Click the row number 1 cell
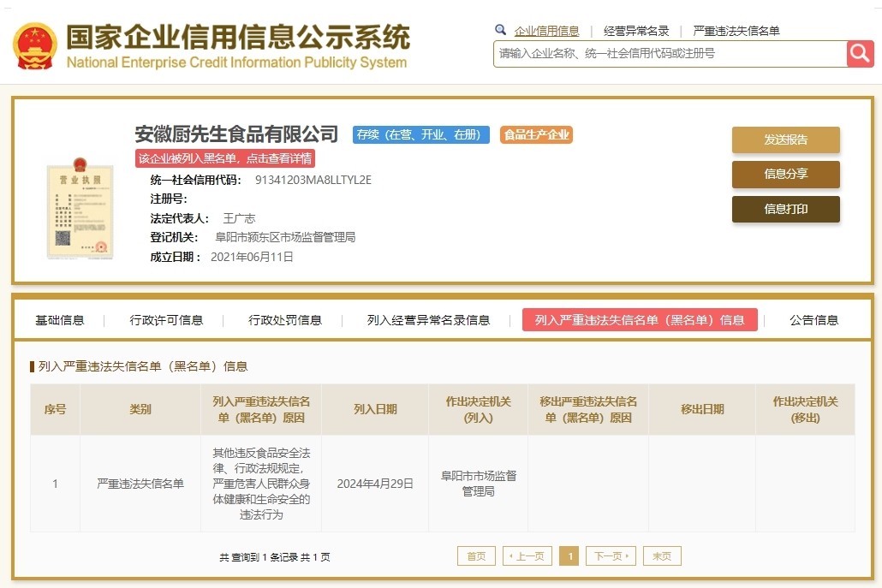The image size is (882, 588). (55, 484)
